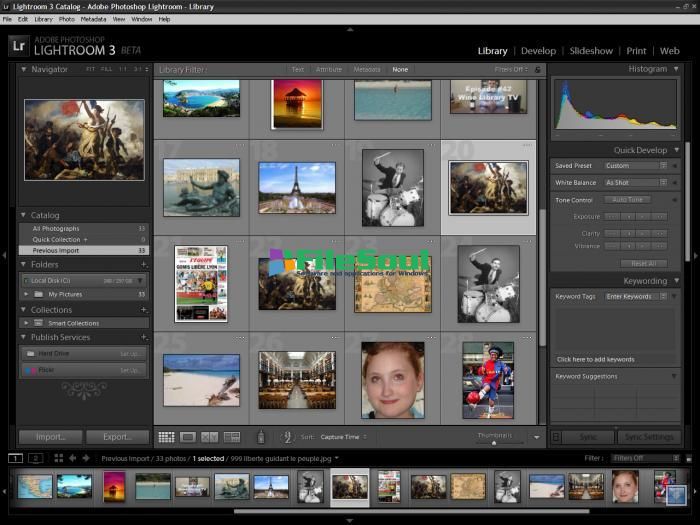700x525 pixels.
Task: Open Compare view (X|Y) icon
Action: (209, 437)
